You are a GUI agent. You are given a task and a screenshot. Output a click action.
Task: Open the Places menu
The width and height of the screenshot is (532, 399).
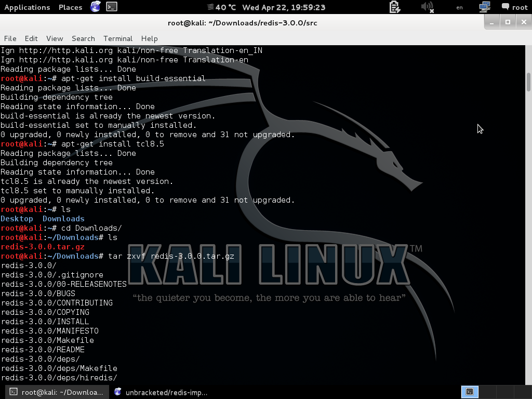70,7
